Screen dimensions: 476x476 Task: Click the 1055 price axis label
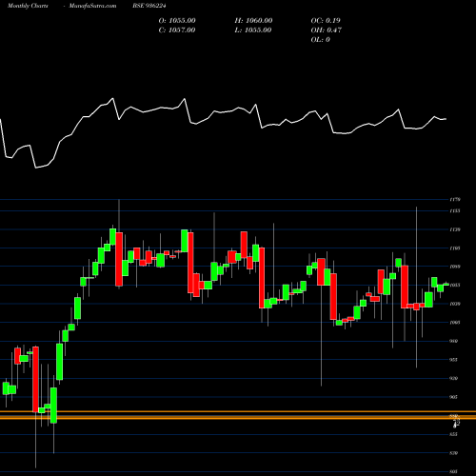(455, 286)
